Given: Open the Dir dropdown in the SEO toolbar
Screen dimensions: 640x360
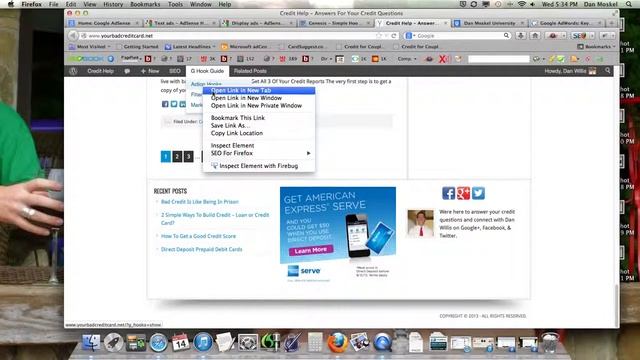Looking at the screenshot, I should (x=326, y=59).
